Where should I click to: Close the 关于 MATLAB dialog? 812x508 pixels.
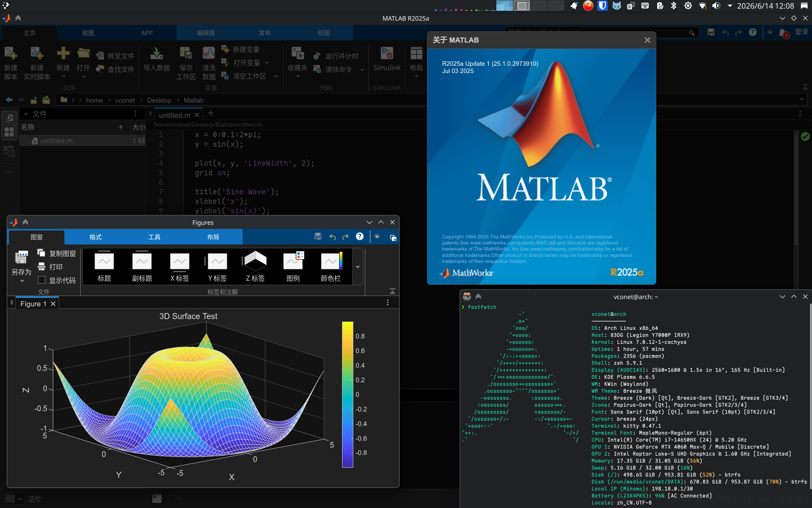pyautogui.click(x=647, y=40)
